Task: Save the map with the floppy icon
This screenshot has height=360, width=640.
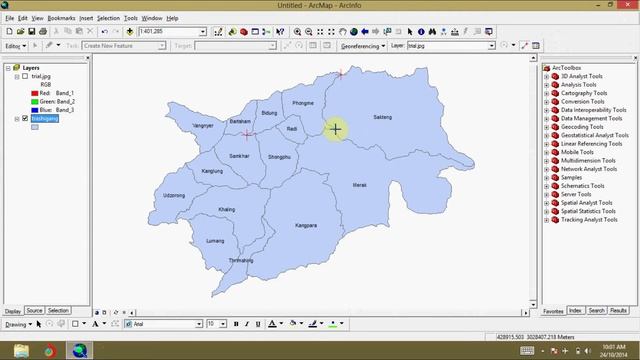Action: coord(31,31)
